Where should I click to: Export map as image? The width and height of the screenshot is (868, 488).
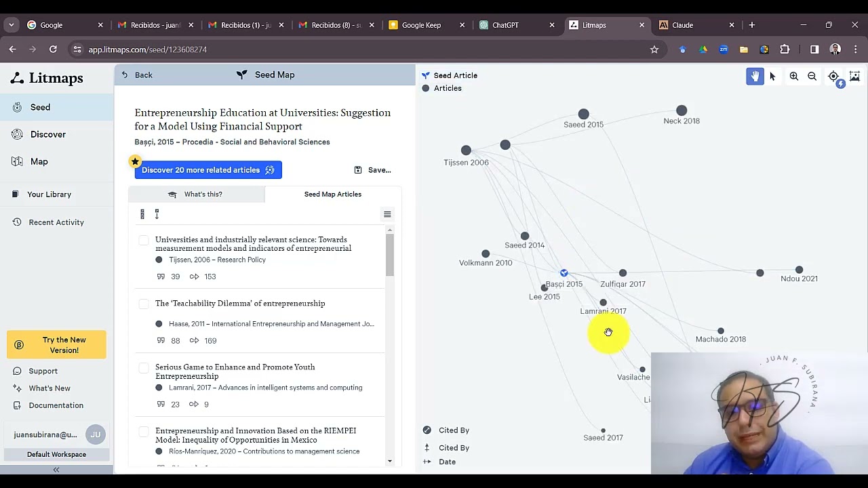pyautogui.click(x=854, y=77)
